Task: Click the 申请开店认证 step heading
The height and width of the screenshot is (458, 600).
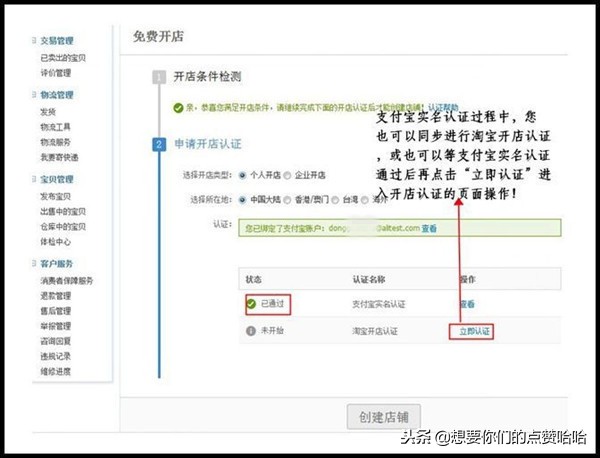Action: click(208, 144)
